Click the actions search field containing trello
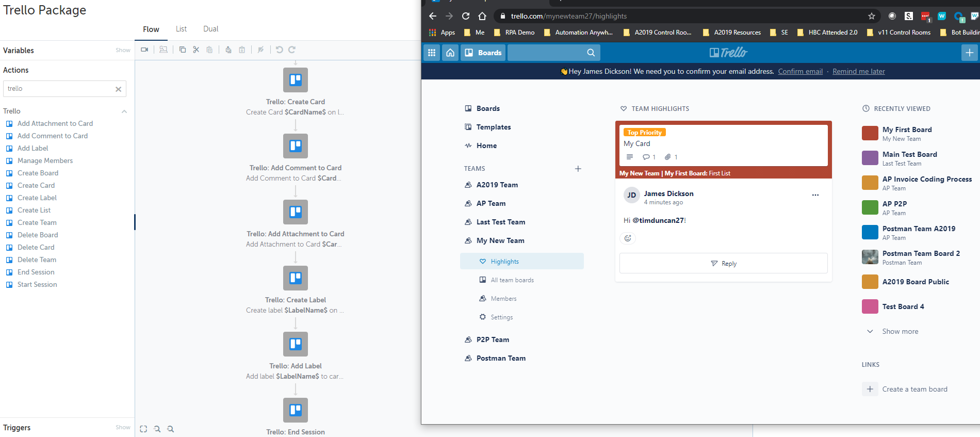 [x=59, y=89]
